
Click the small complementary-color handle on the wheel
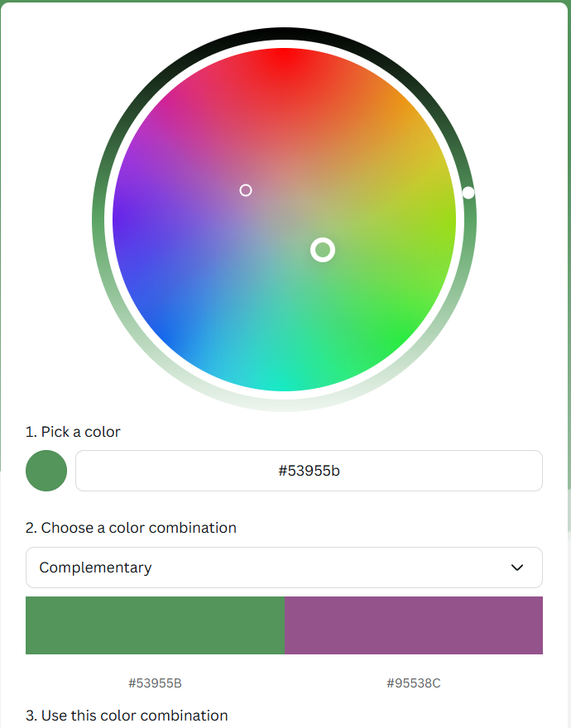(246, 190)
